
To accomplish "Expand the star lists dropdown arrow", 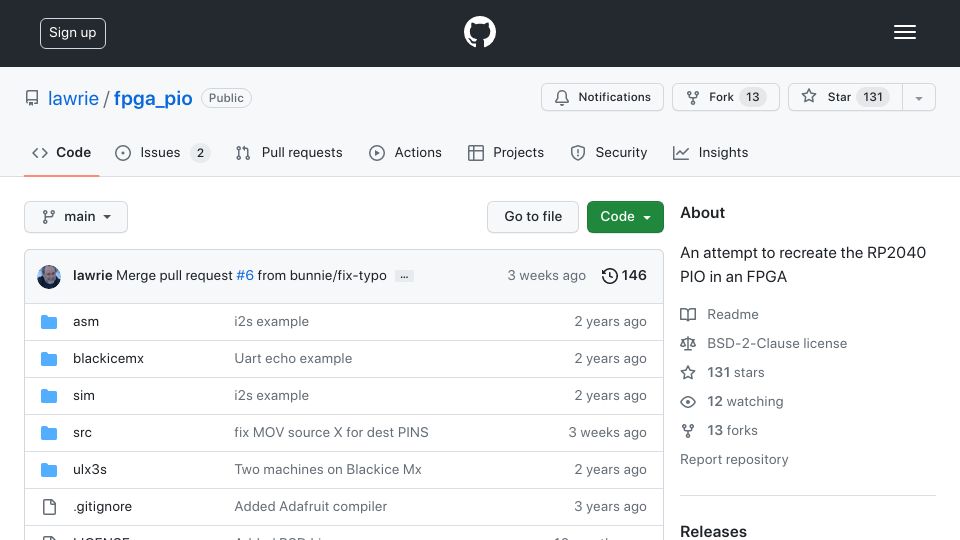I will click(x=918, y=98).
